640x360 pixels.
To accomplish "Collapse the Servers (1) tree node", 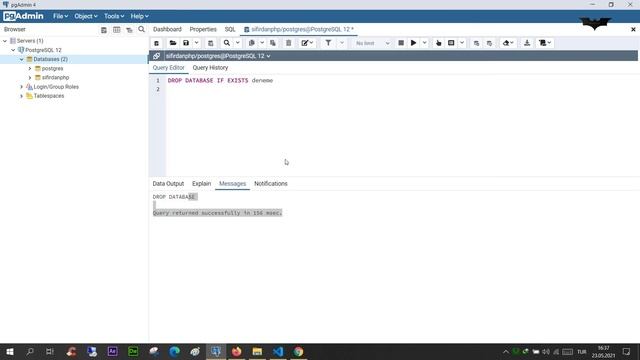I will 5,41.
